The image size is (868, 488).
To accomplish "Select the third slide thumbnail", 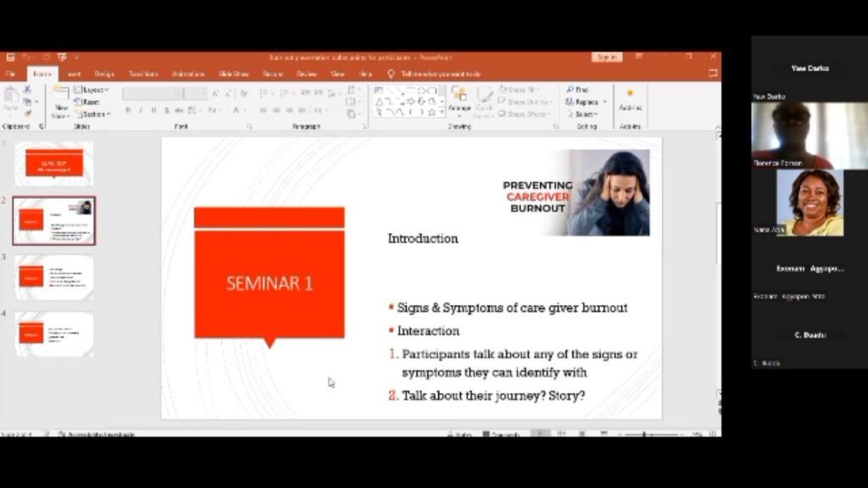I will click(54, 276).
